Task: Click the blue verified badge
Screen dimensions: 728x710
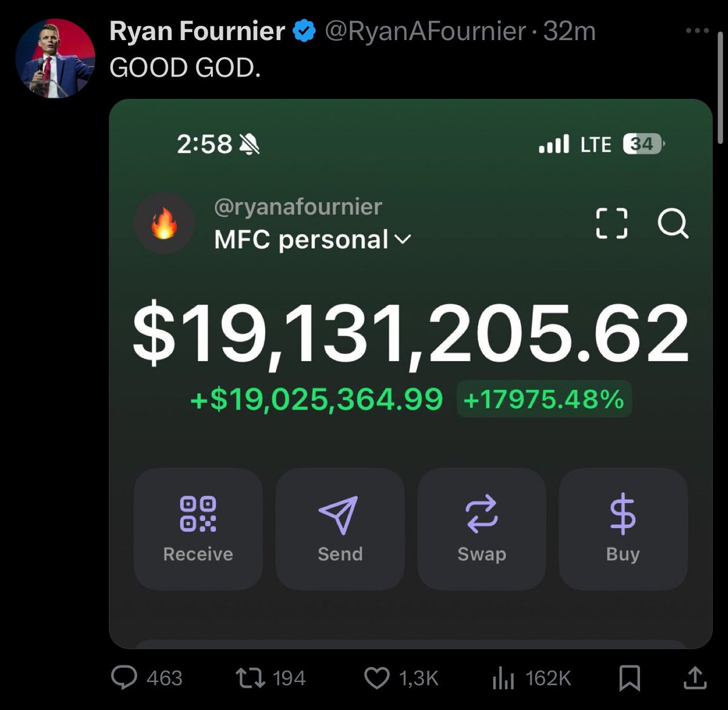Action: (305, 31)
